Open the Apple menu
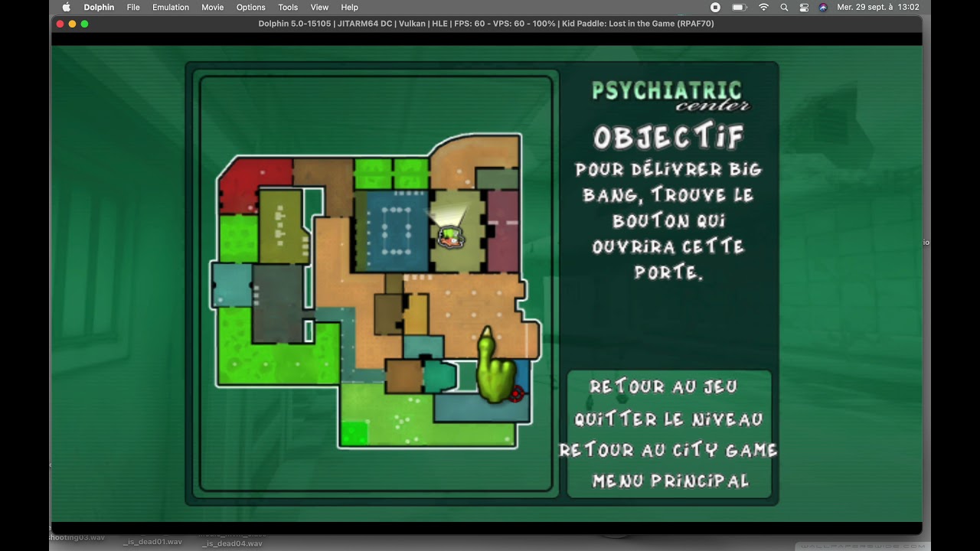This screenshot has height=551, width=980. point(66,7)
